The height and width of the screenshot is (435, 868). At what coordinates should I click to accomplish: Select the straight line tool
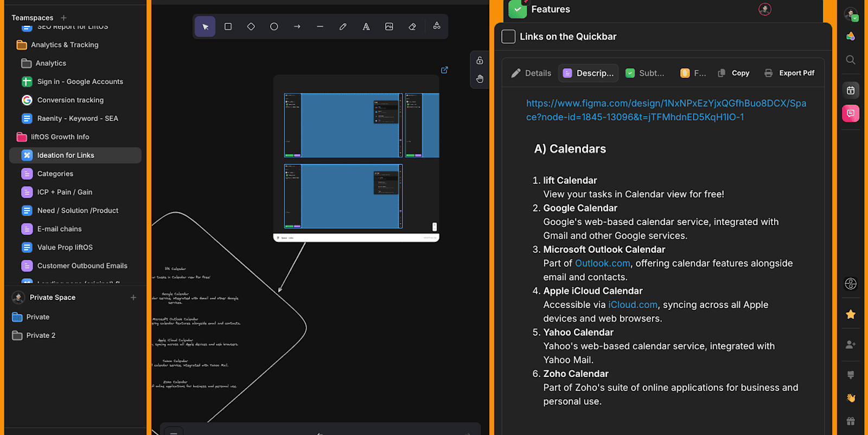(320, 27)
